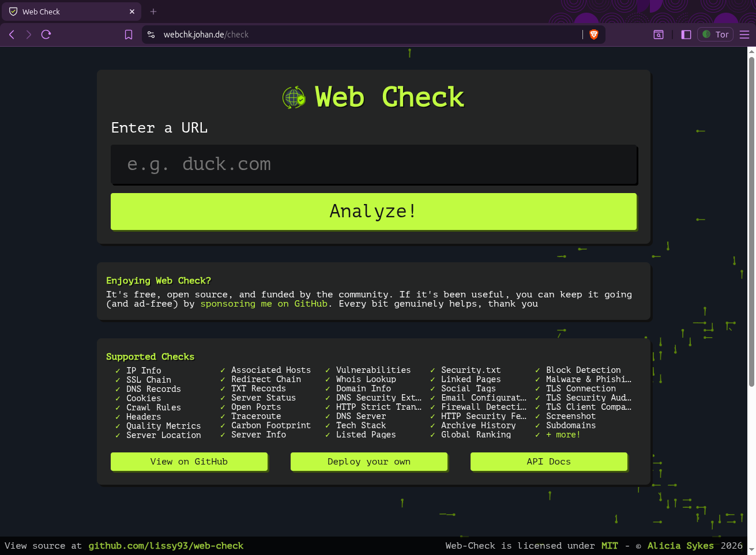Click the Deploy your own button
The height and width of the screenshot is (555, 756).
[x=369, y=462]
